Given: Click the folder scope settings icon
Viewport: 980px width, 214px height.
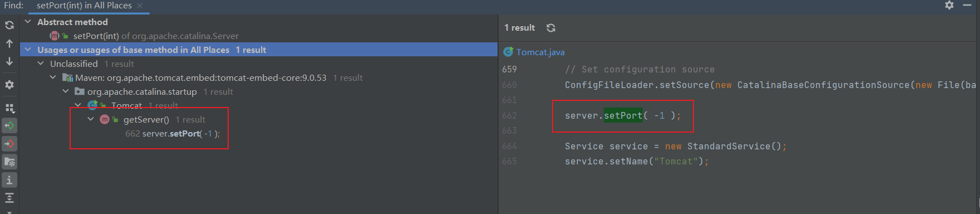Looking at the screenshot, I should [x=9, y=162].
